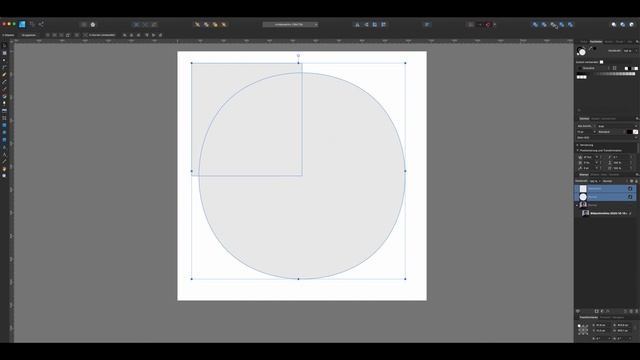This screenshot has height=360, width=640.
Task: Select the Ellipse layer row
Action: 605,197
